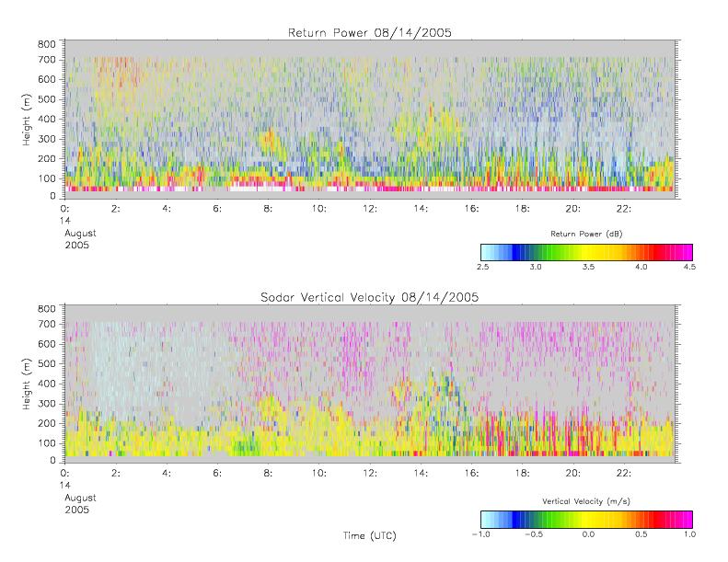Click the 100 height tick on Return Power plot

pyautogui.click(x=46, y=178)
